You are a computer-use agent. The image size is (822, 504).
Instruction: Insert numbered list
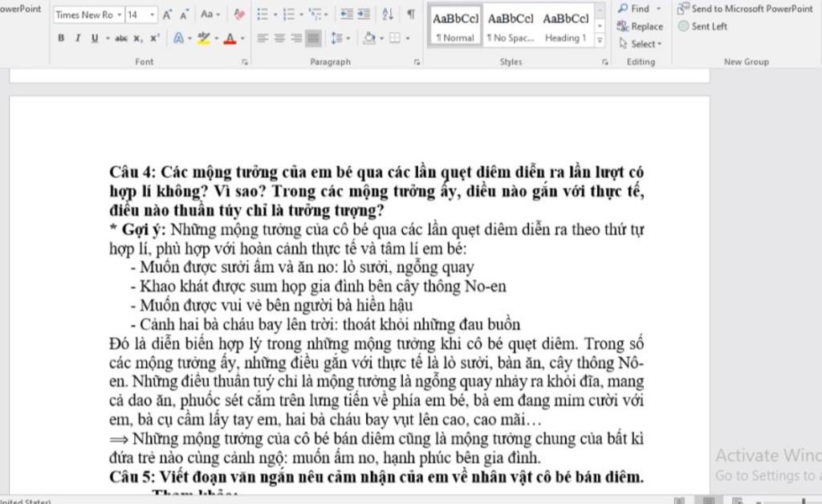pos(288,14)
